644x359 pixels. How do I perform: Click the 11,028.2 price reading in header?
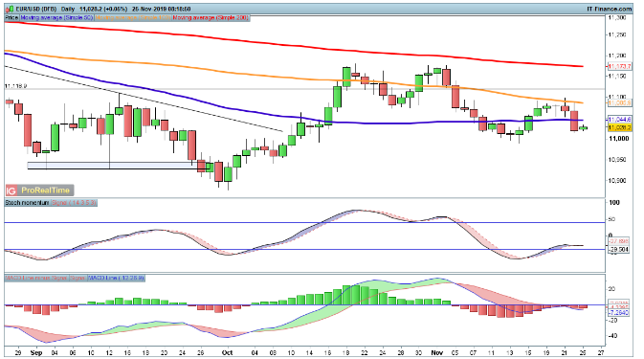point(92,9)
